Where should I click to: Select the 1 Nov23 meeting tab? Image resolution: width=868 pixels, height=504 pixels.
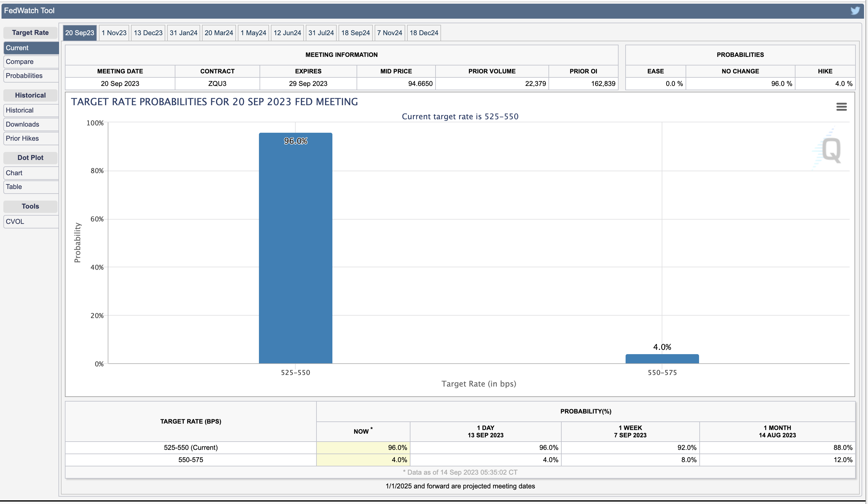[x=114, y=33]
